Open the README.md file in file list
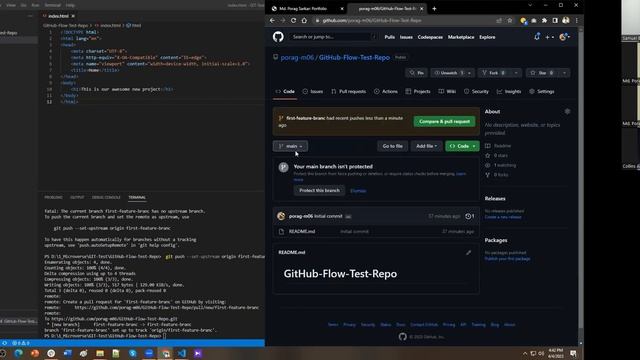Viewport: 640px width, 360px height. coord(302,231)
